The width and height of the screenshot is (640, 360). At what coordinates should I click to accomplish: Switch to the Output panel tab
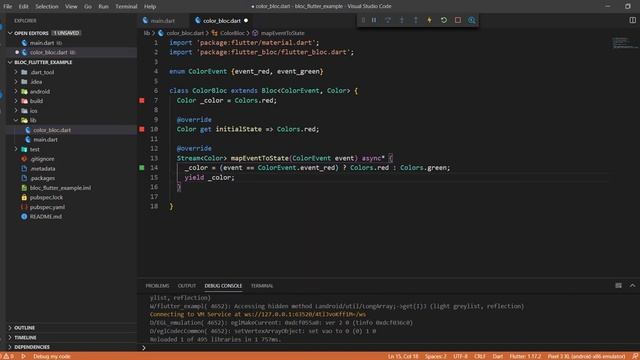(187, 286)
